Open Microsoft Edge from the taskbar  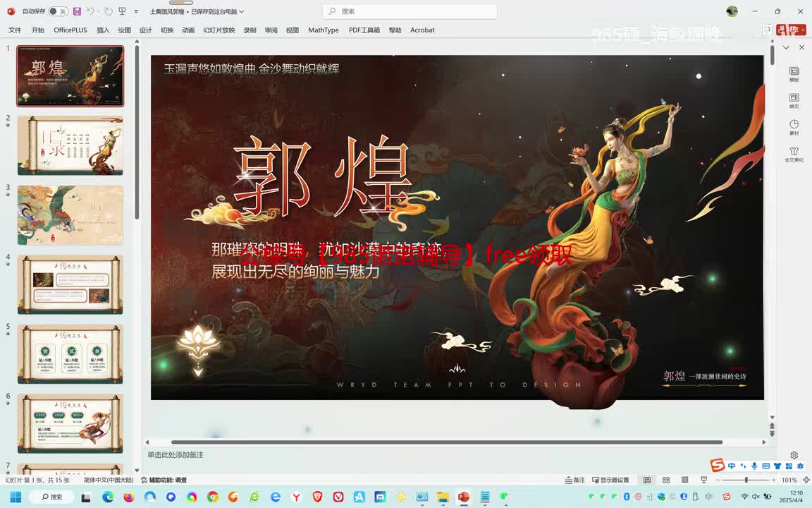[x=108, y=497]
